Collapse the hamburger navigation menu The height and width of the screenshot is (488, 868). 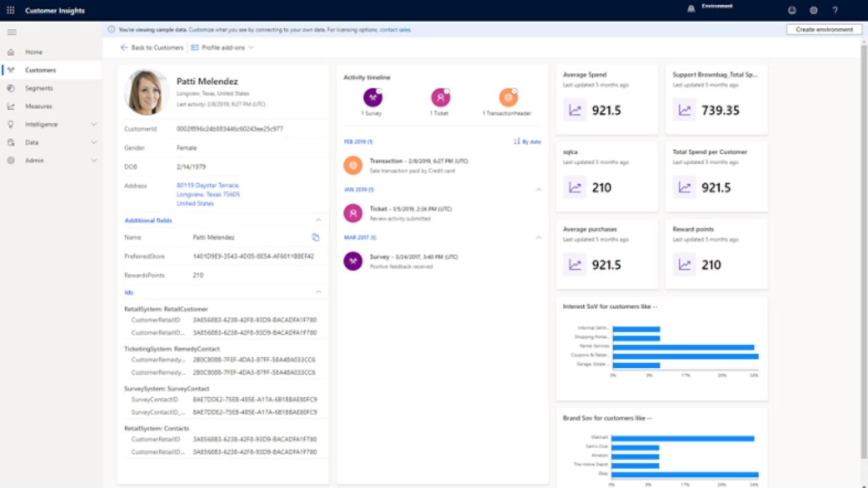coord(11,33)
